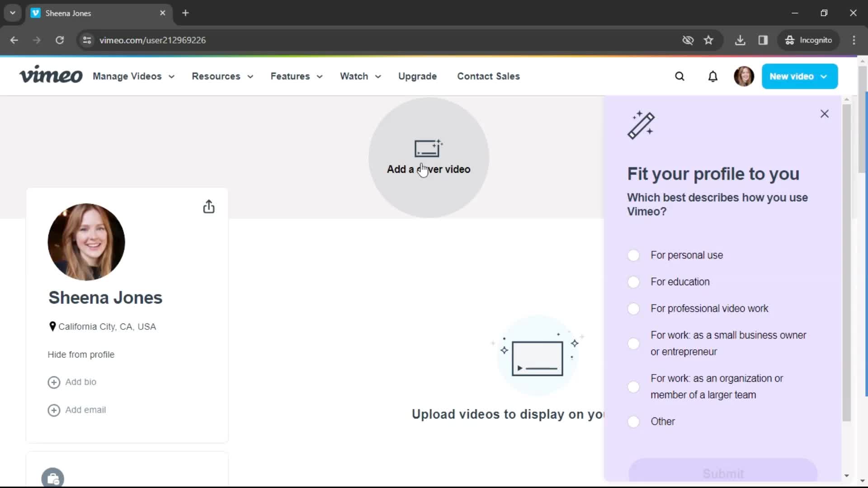Open the Chrome three-dot menu
Image resolution: width=868 pixels, height=488 pixels.
tap(854, 40)
